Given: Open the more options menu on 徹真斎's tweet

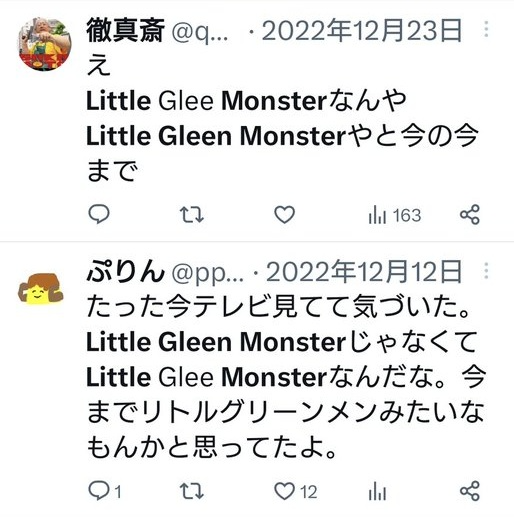Looking at the screenshot, I should pos(486,29).
